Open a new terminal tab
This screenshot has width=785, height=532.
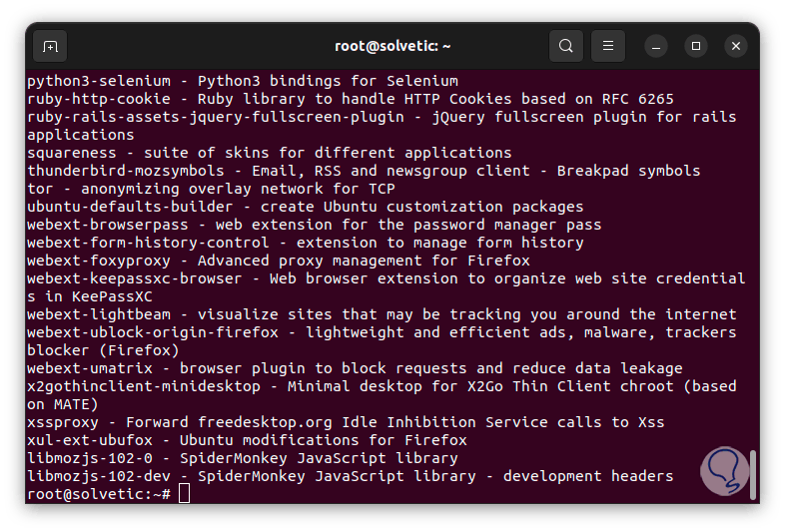click(50, 46)
